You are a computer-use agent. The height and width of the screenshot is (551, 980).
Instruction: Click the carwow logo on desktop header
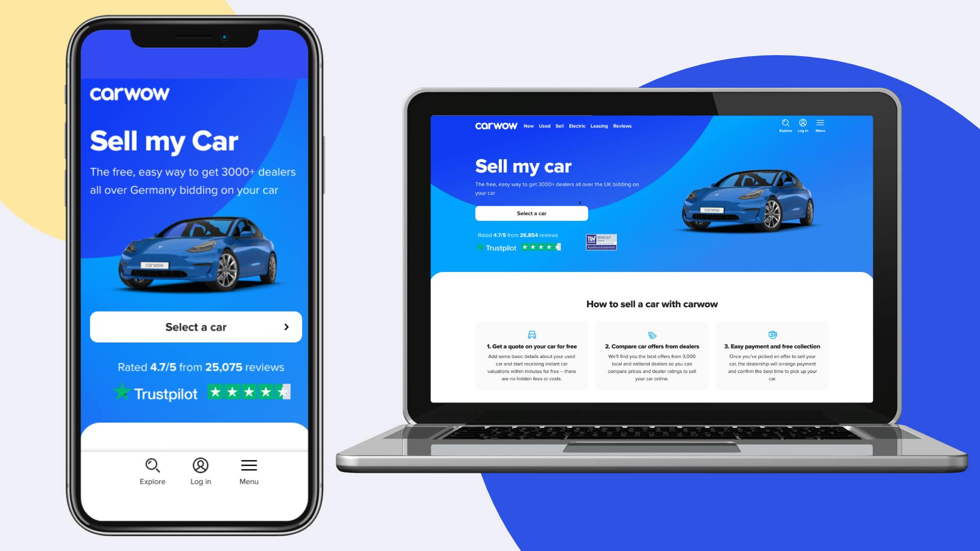coord(497,126)
